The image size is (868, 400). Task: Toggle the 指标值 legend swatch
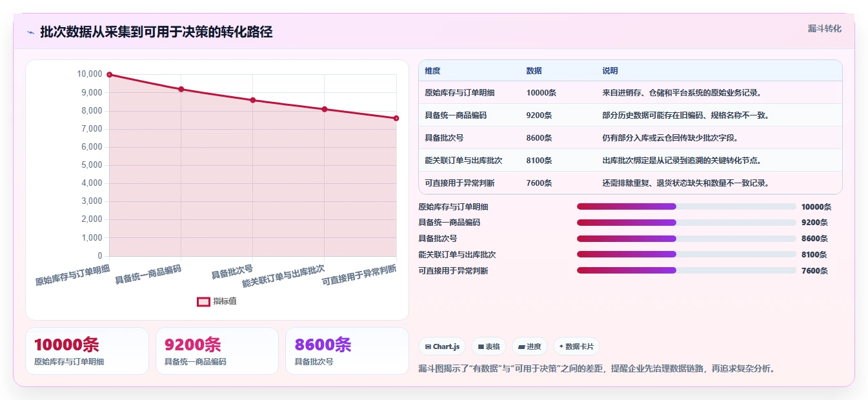point(203,301)
